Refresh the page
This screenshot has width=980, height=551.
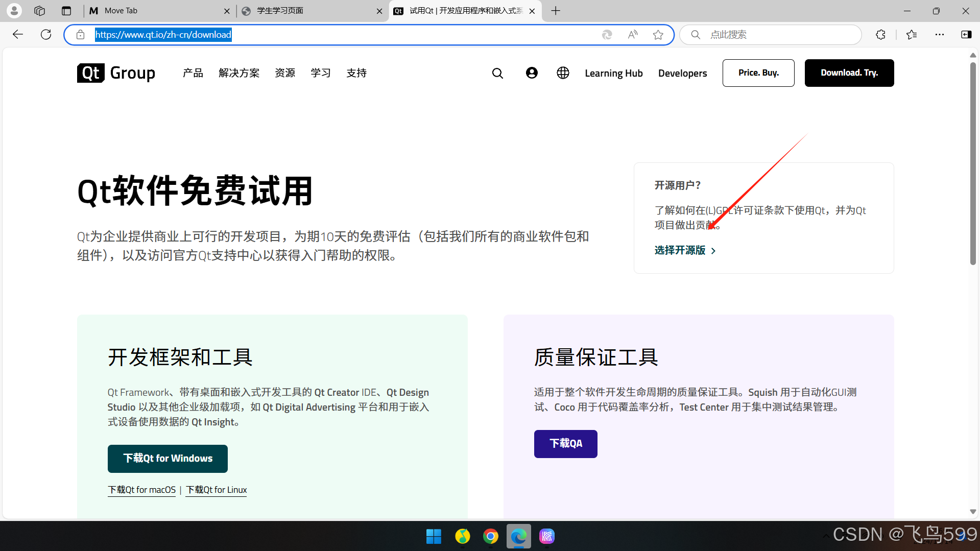46,34
